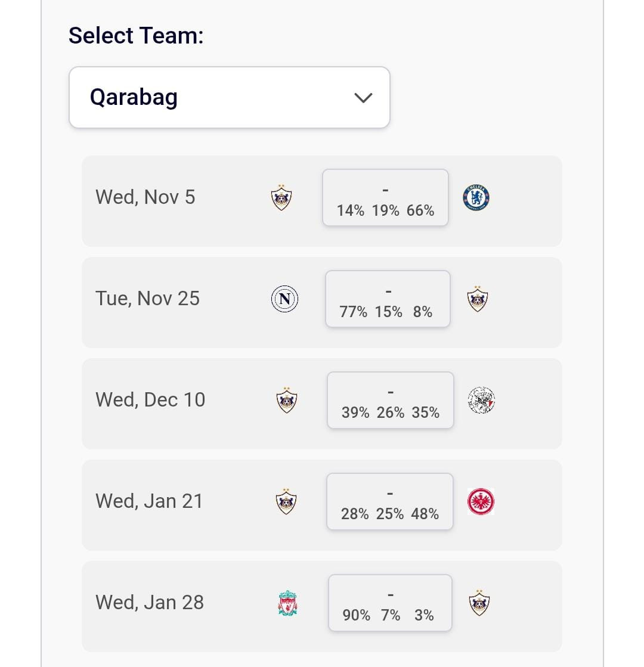Click the Chelsea club crest
This screenshot has width=644, height=667.
476,198
